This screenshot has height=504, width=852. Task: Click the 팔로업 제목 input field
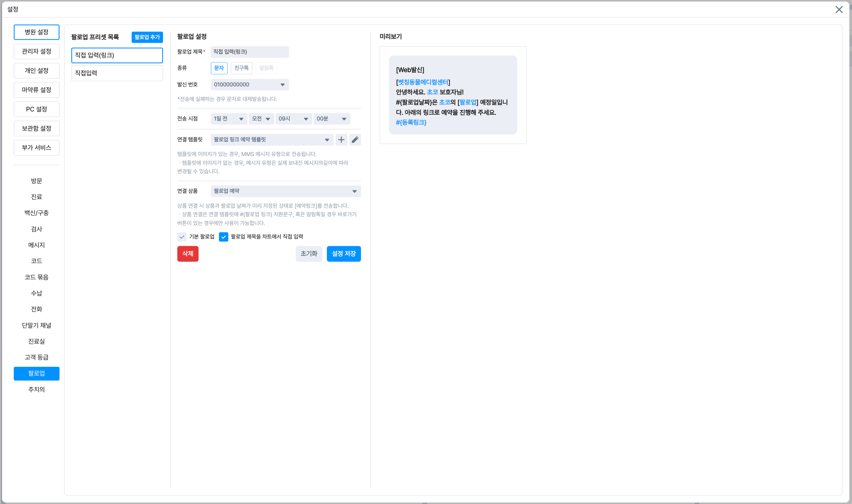[249, 52]
